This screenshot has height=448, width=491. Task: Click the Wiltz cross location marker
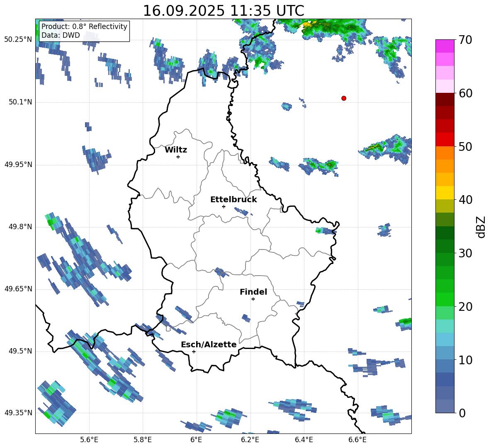(178, 157)
